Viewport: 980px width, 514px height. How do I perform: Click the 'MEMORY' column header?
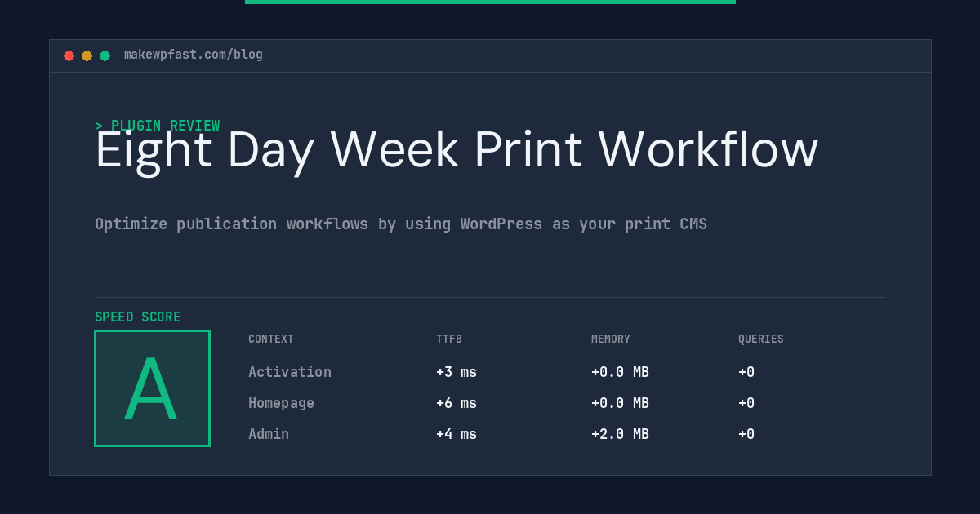point(611,339)
